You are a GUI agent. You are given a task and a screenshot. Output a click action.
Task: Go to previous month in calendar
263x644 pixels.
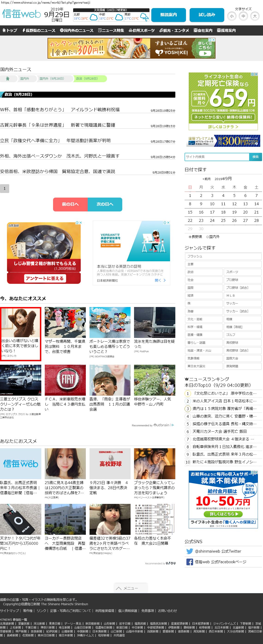click(206, 179)
